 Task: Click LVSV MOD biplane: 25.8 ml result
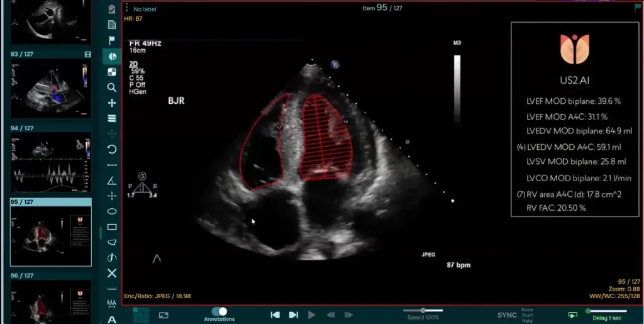pos(576,162)
